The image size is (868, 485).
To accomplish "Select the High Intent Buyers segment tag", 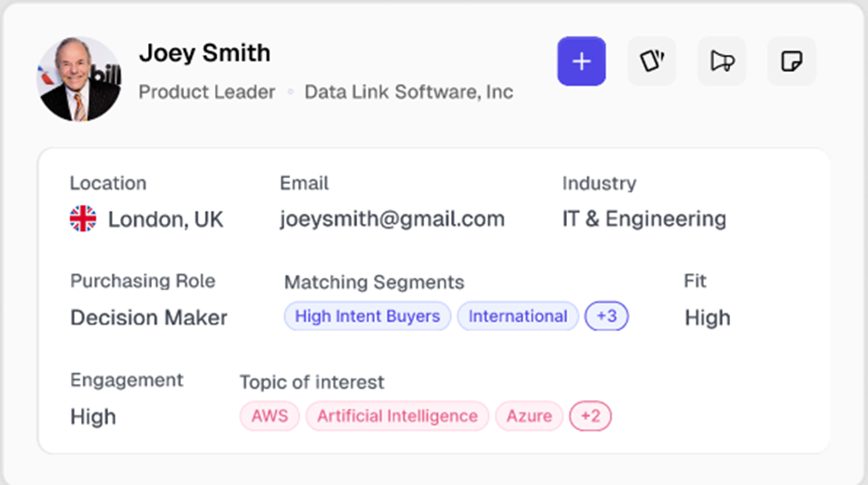I will click(367, 316).
